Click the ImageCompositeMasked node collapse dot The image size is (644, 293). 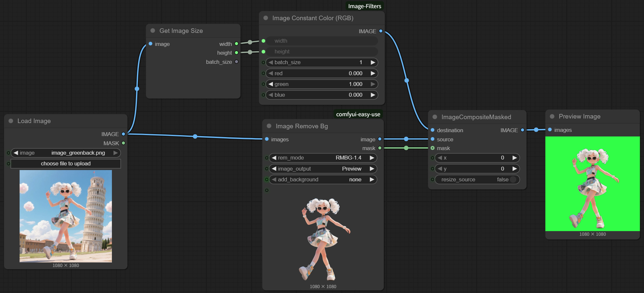point(435,117)
